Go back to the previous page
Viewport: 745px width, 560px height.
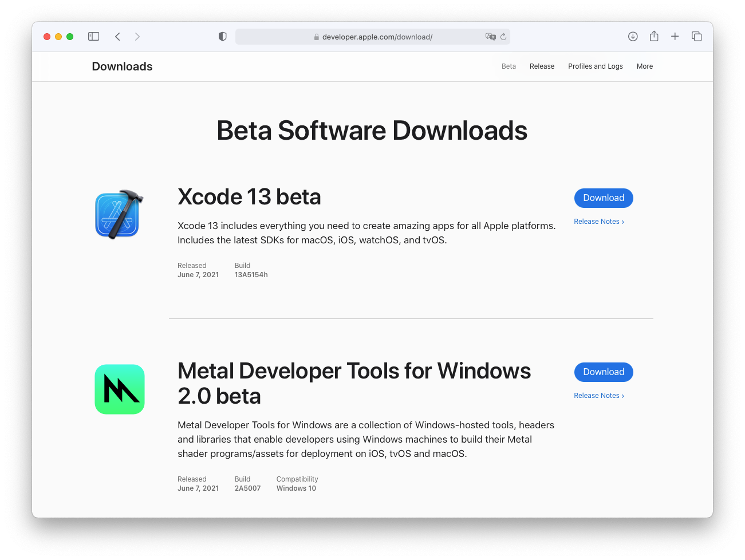click(x=117, y=37)
